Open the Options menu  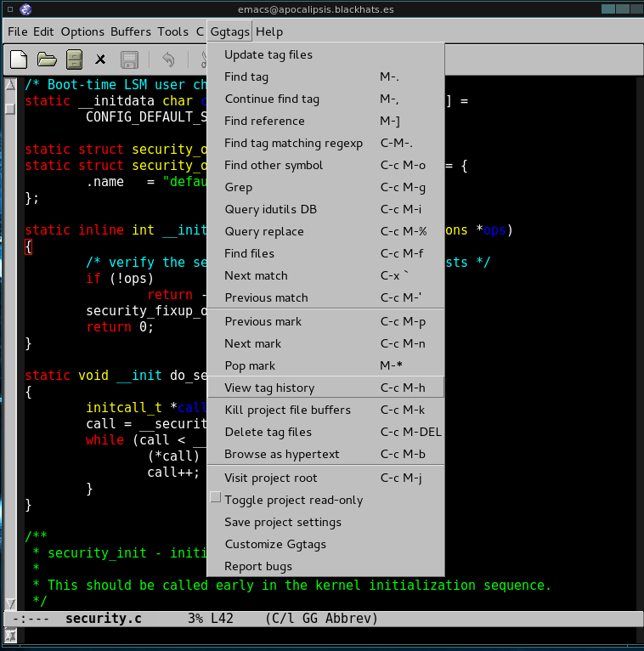coord(82,32)
